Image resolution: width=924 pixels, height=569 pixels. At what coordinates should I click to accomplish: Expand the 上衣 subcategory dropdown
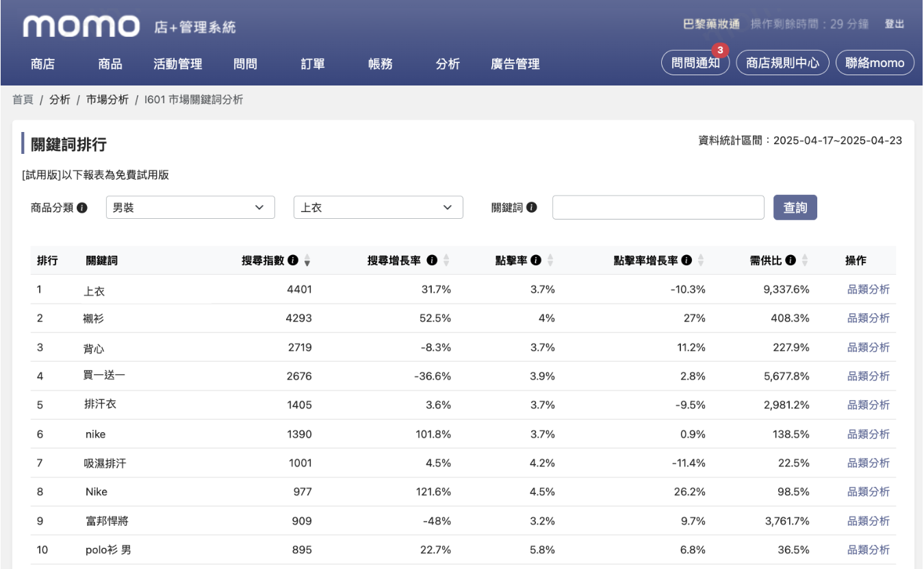pos(378,207)
